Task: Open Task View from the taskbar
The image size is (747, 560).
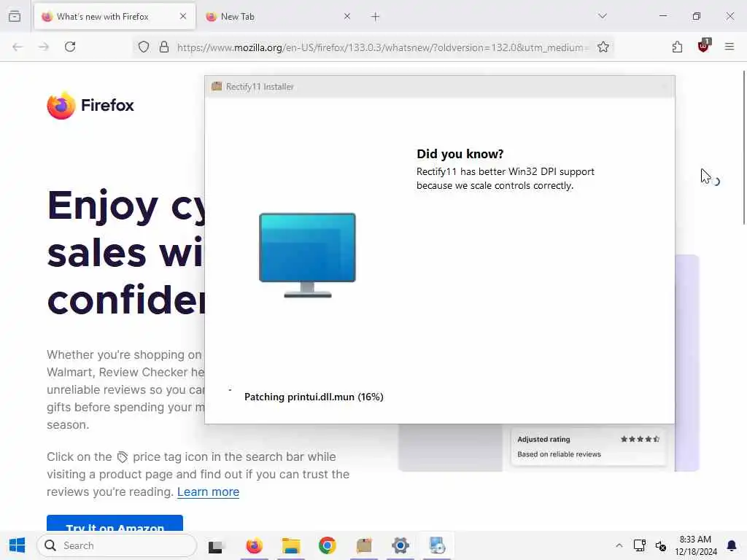Action: pyautogui.click(x=215, y=546)
